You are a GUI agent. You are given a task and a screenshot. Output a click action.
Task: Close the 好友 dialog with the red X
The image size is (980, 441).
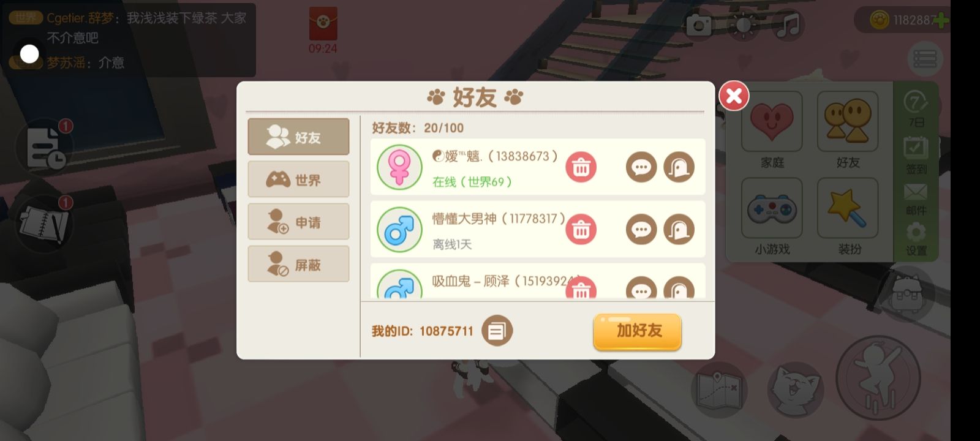[x=734, y=96]
